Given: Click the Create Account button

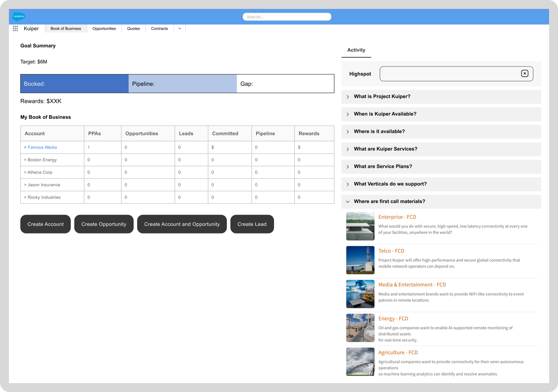Looking at the screenshot, I should 45,224.
